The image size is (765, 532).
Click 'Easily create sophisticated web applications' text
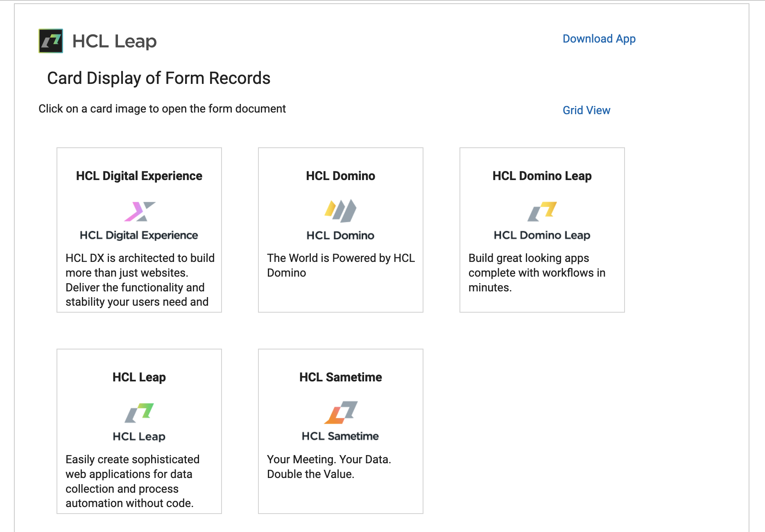[132, 481]
